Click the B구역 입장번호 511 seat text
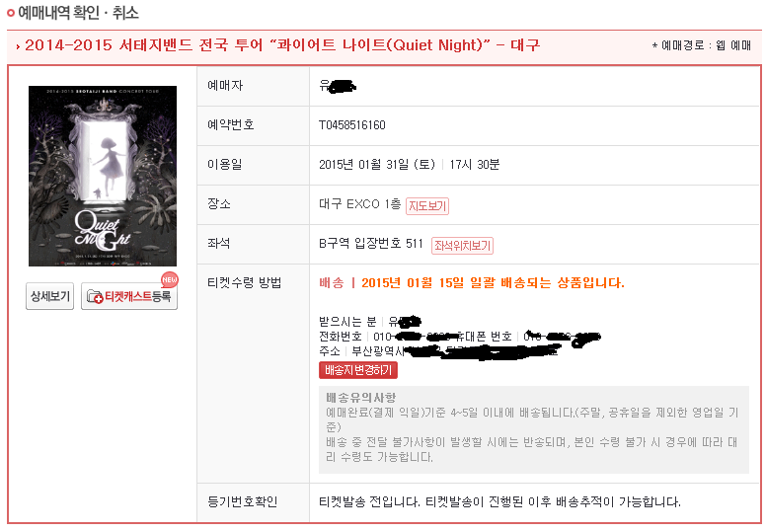 [371, 243]
